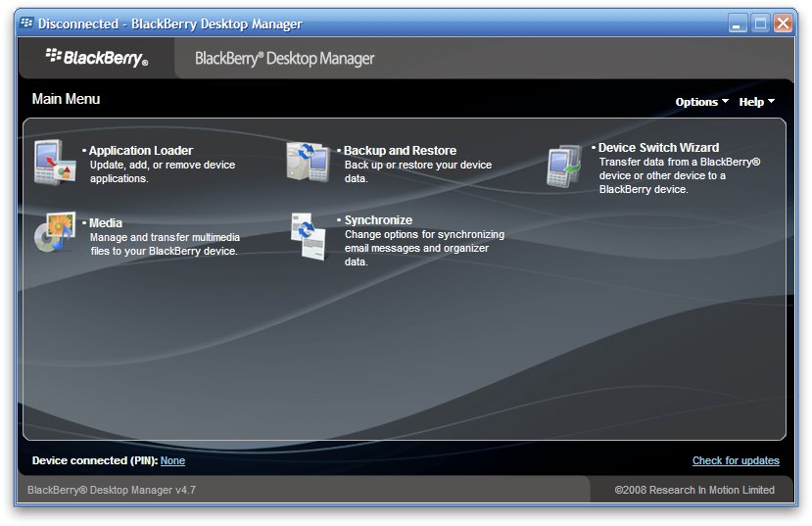Viewport: 812px width, 526px height.
Task: Click the Application Loader phone icon
Action: click(x=54, y=163)
